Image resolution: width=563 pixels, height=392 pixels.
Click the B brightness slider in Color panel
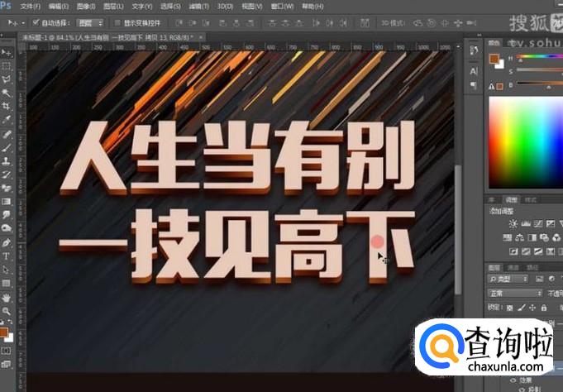tap(540, 84)
